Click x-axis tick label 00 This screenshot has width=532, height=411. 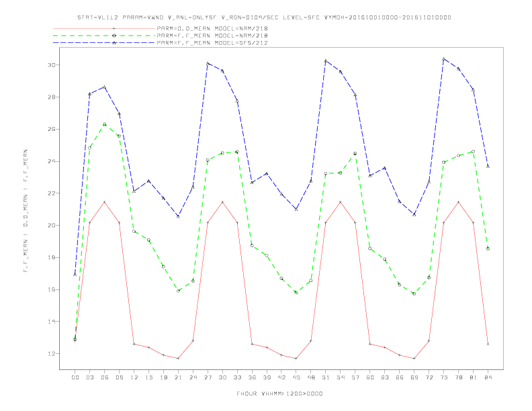tap(75, 377)
